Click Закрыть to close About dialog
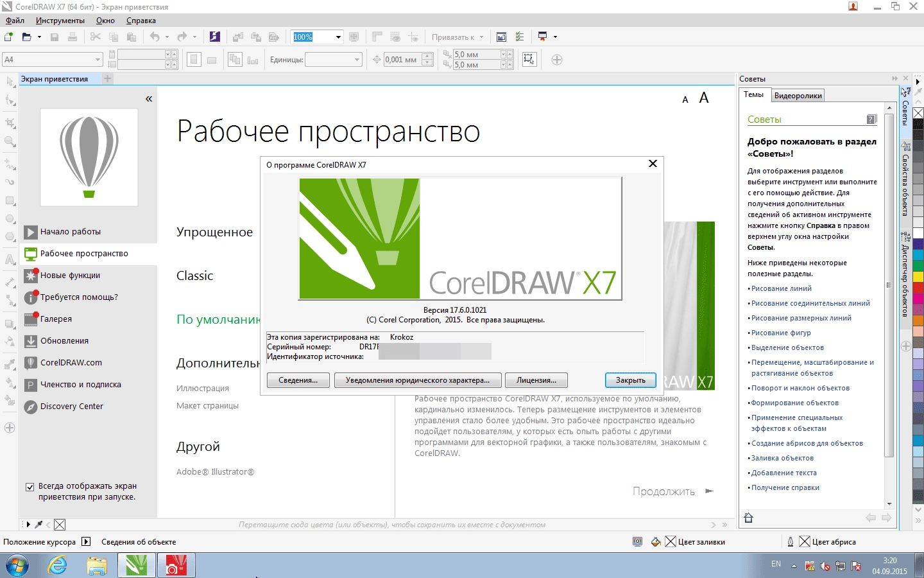This screenshot has height=578, width=924. [x=631, y=380]
